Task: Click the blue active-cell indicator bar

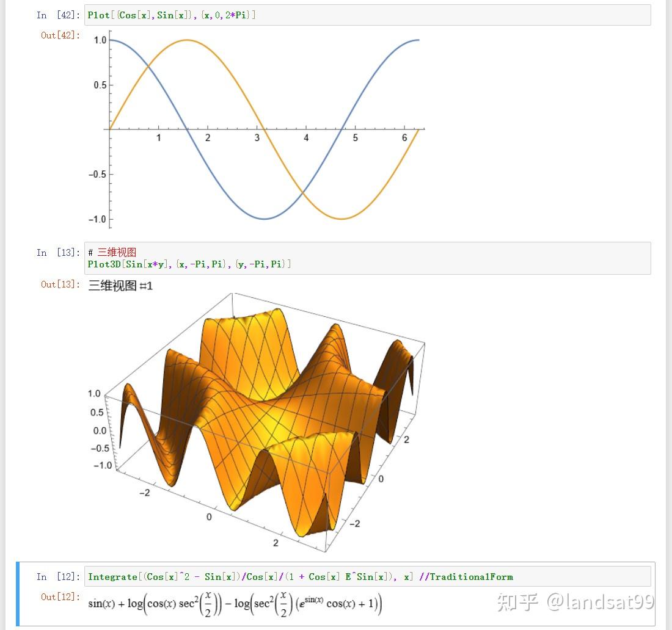Action: (x=18, y=595)
